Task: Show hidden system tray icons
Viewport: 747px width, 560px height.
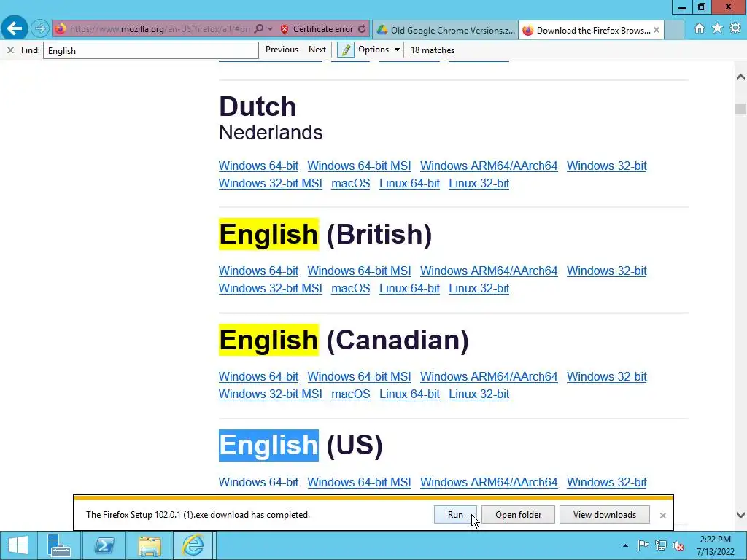Action: tap(625, 545)
